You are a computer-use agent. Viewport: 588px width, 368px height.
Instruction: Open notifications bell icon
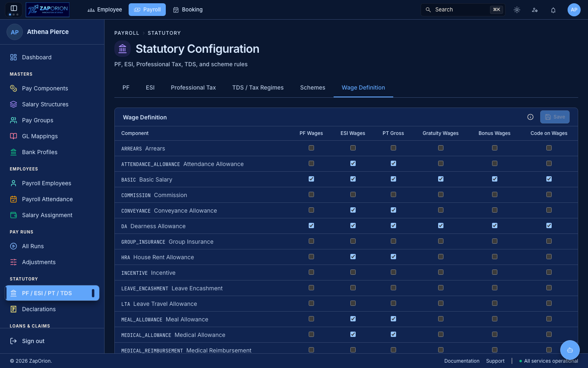553,10
